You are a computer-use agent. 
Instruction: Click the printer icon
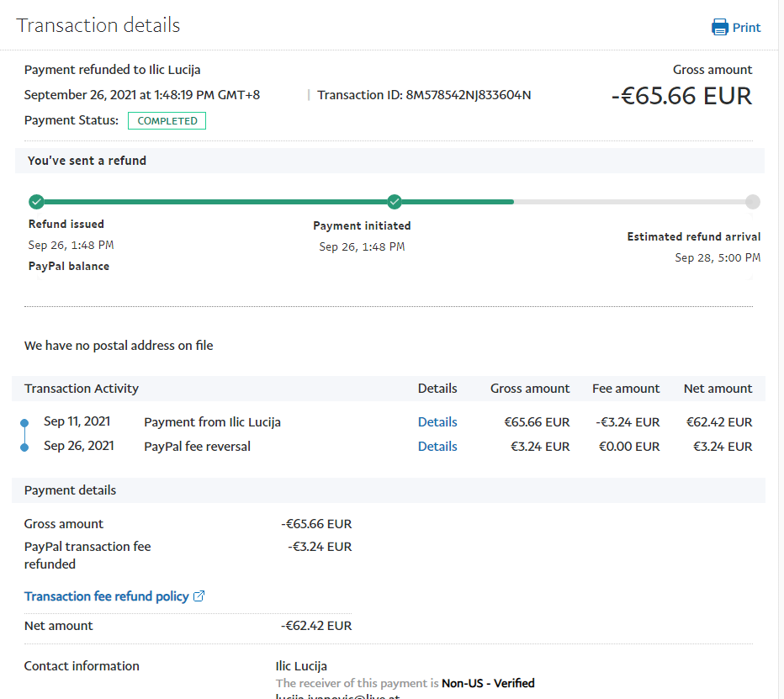[x=719, y=28]
